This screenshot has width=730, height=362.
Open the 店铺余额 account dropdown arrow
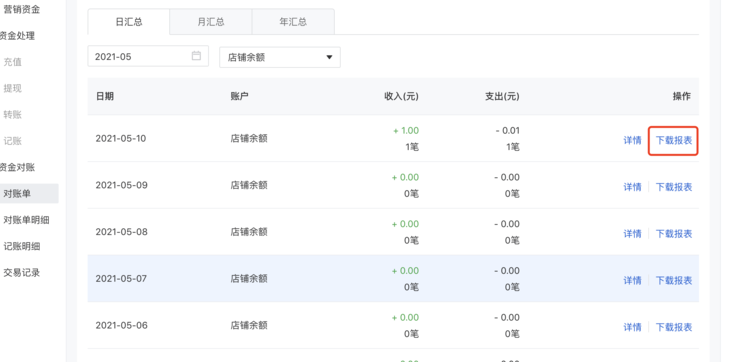329,57
